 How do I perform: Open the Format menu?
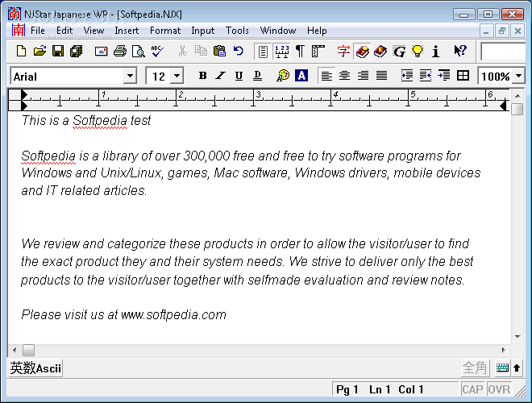(x=165, y=31)
